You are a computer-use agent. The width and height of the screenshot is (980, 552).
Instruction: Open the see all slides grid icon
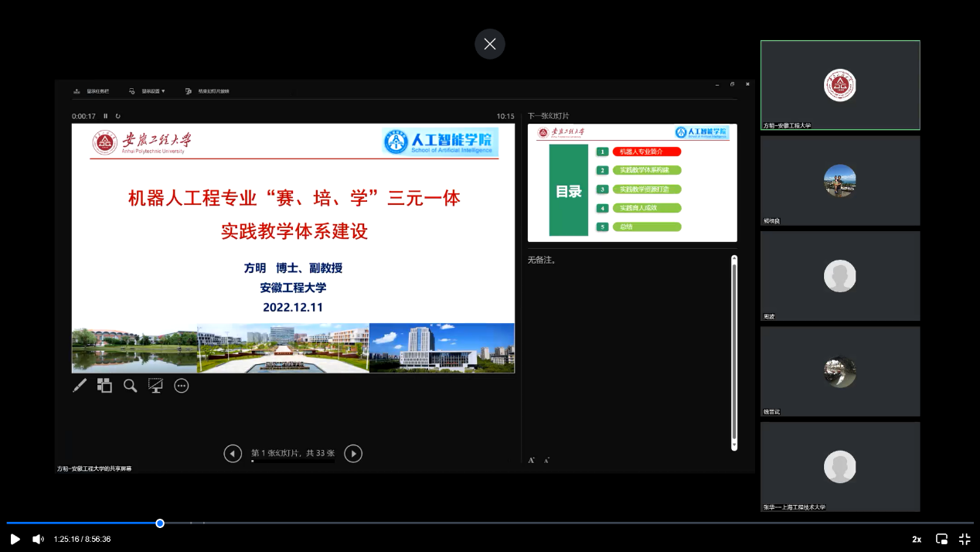click(x=104, y=386)
